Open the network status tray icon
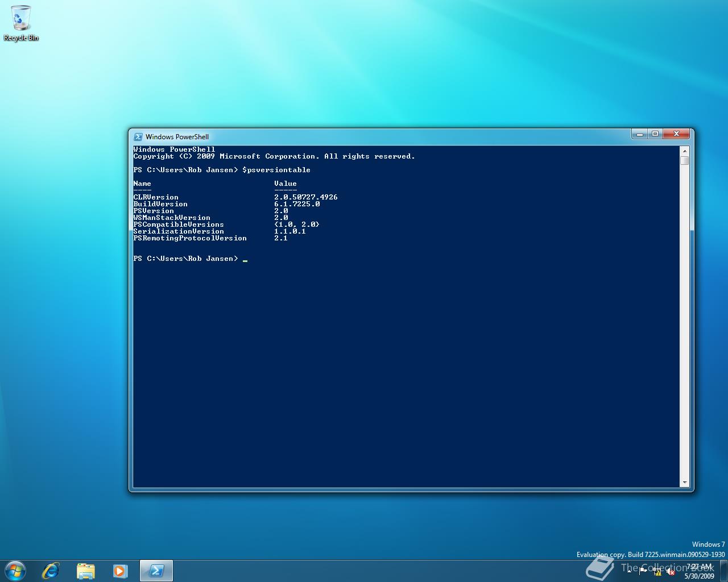Image resolution: width=728 pixels, height=582 pixels. click(x=657, y=571)
